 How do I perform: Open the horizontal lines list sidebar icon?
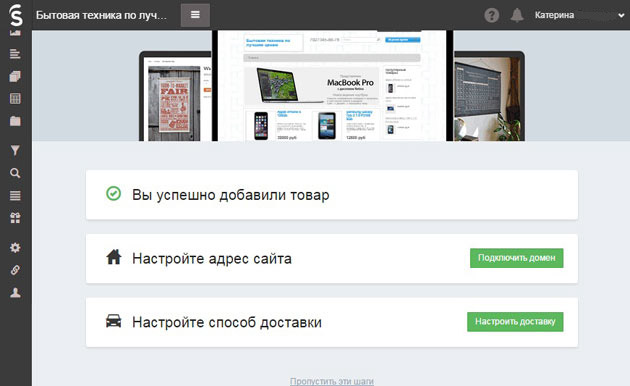(15, 196)
